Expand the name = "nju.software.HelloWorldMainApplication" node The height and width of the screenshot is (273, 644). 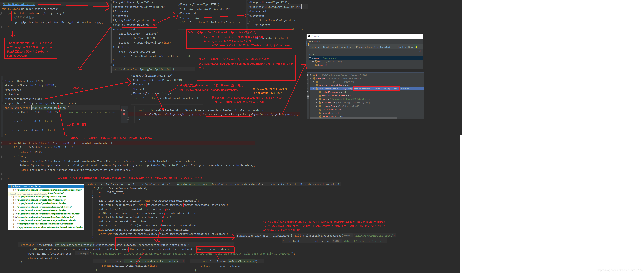point(317,99)
